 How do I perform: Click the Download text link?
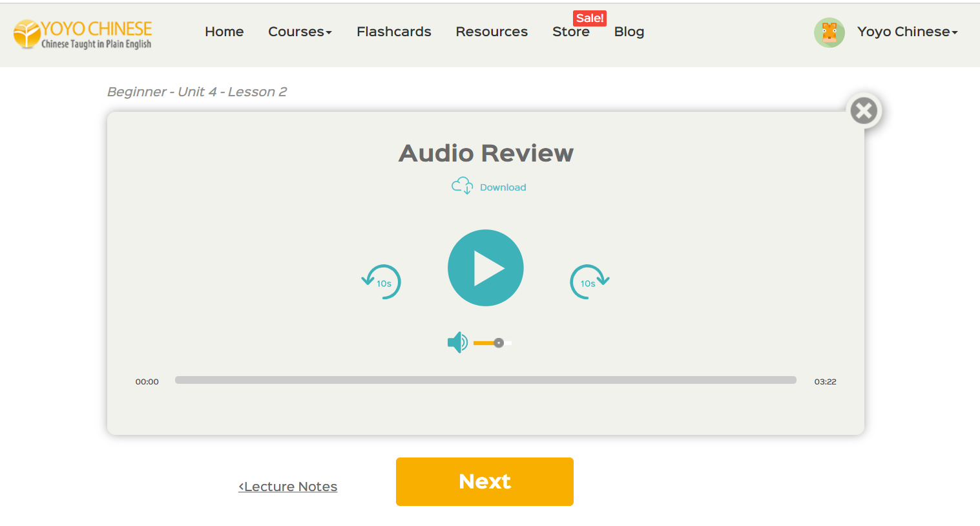(x=503, y=187)
